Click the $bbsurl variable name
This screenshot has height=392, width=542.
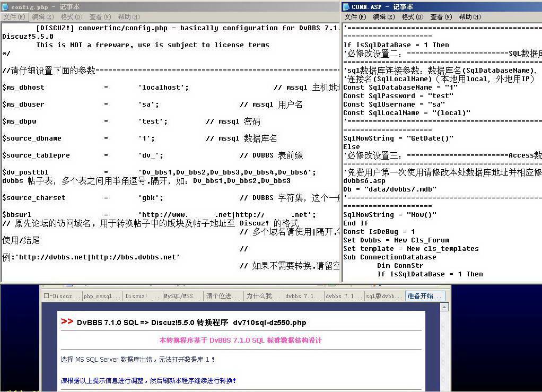16,215
